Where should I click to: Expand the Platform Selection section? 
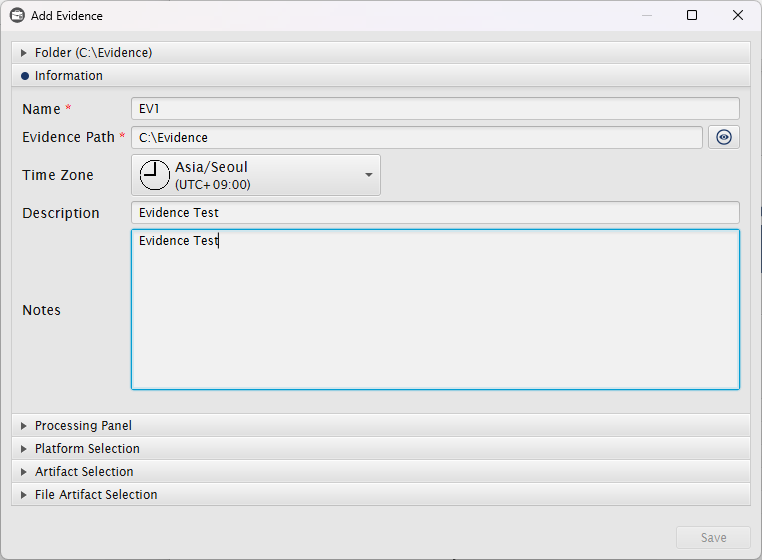click(x=381, y=448)
